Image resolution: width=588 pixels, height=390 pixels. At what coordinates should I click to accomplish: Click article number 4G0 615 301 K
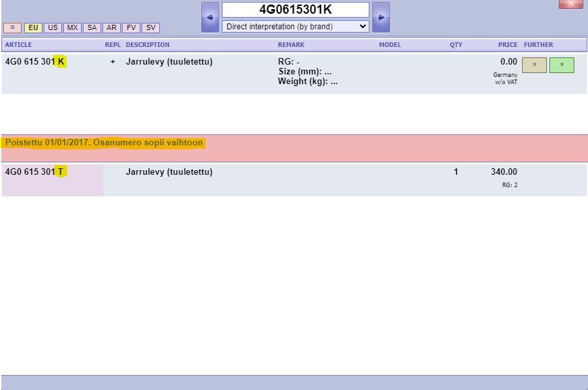(x=35, y=62)
